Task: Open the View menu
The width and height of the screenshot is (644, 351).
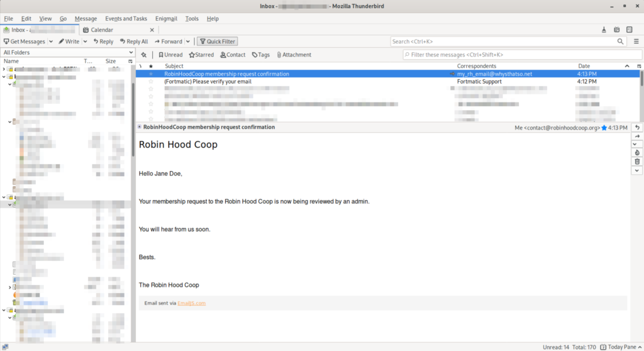Action: click(x=45, y=18)
